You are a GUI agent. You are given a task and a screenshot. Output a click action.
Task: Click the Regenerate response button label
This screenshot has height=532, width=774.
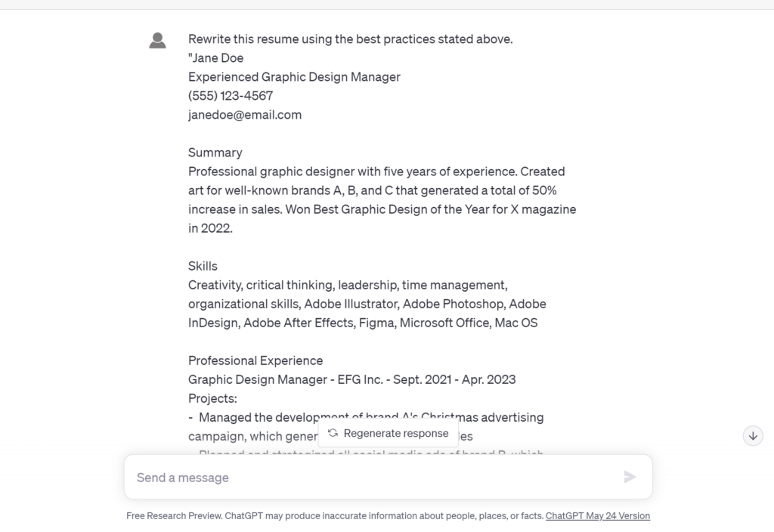(396, 433)
